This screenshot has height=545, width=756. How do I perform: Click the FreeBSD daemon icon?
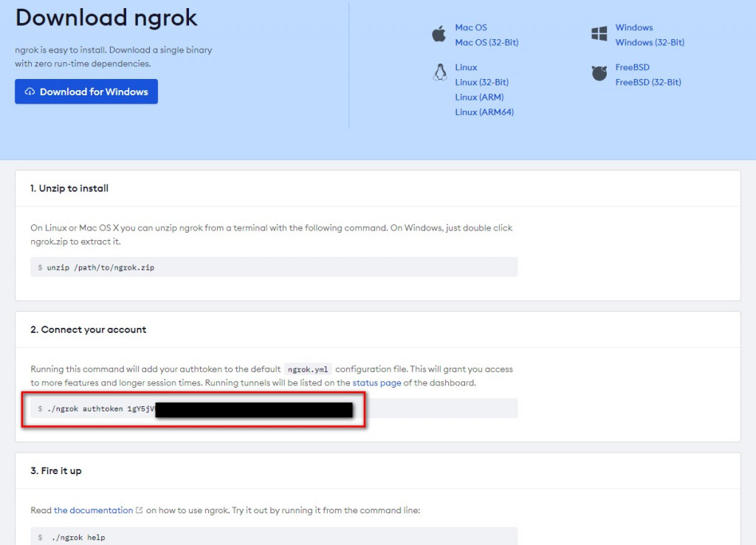point(599,73)
